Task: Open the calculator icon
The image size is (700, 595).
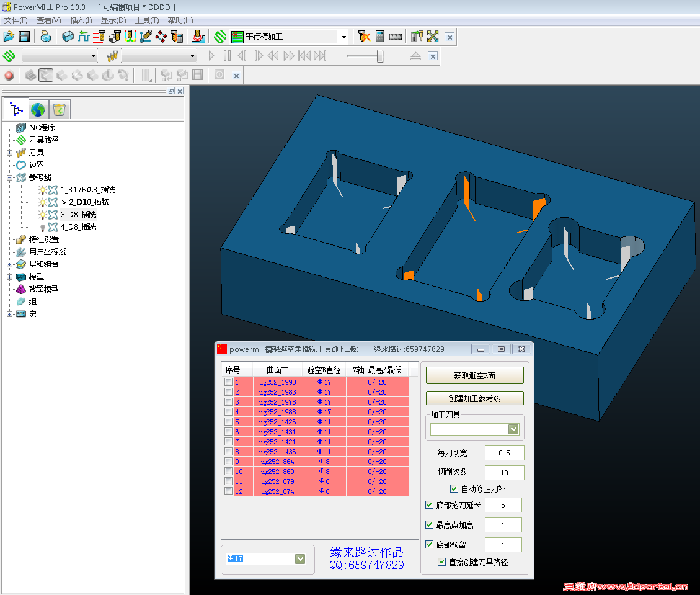Action: pos(380,36)
